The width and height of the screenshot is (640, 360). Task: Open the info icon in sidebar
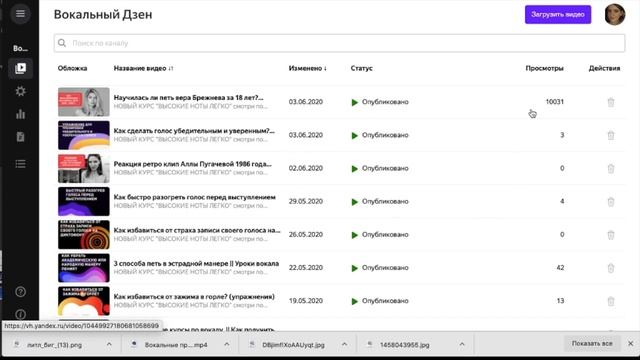point(20,314)
